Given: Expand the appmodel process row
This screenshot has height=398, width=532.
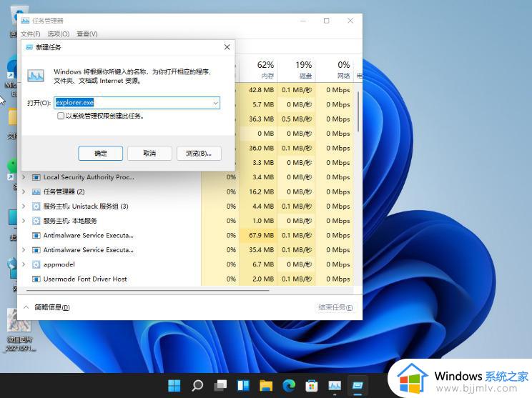Looking at the screenshot, I should coord(24,264).
